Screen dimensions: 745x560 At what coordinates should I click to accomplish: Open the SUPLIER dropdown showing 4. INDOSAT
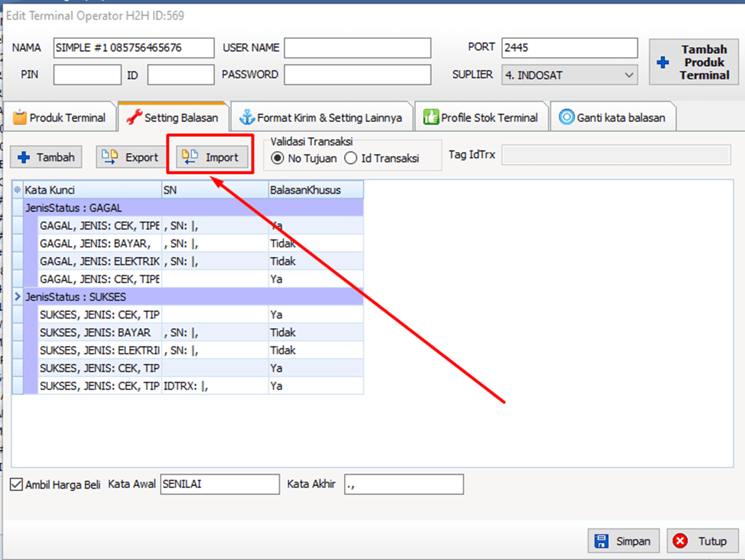click(x=629, y=75)
